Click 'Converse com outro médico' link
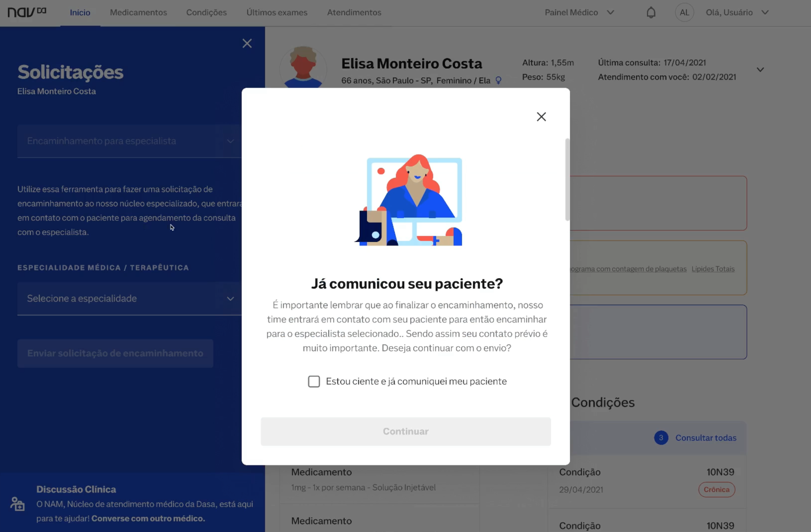811x532 pixels. [x=148, y=518]
